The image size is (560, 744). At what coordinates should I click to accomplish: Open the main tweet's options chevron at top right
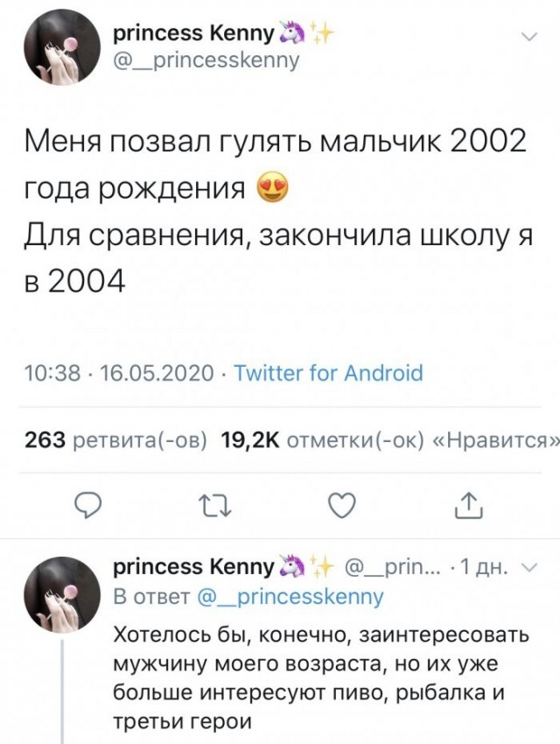(529, 37)
